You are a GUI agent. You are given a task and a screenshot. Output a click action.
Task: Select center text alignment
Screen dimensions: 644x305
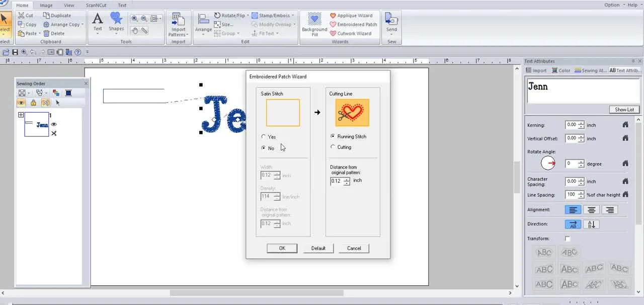(x=592, y=210)
